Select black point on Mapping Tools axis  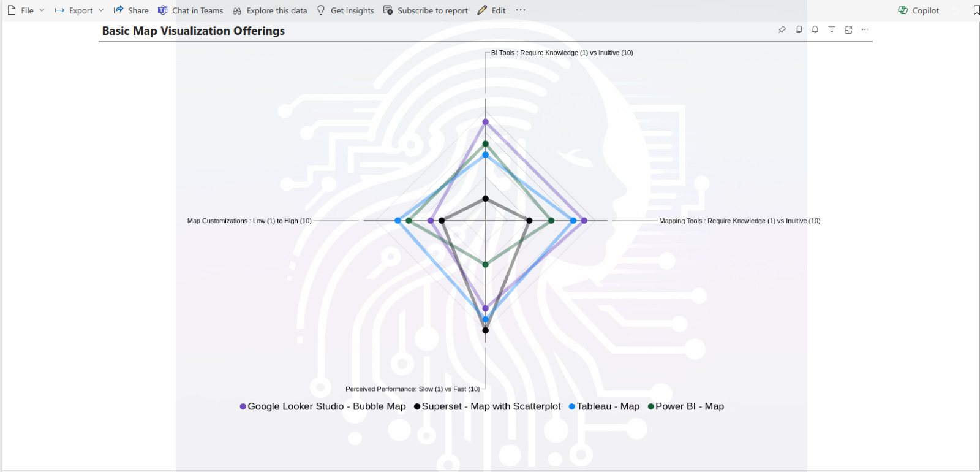pos(530,221)
